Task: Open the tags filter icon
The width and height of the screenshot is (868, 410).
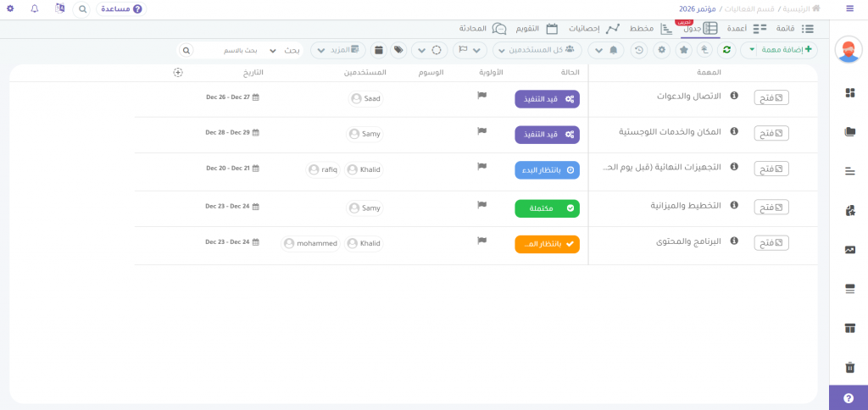Action: pos(398,50)
